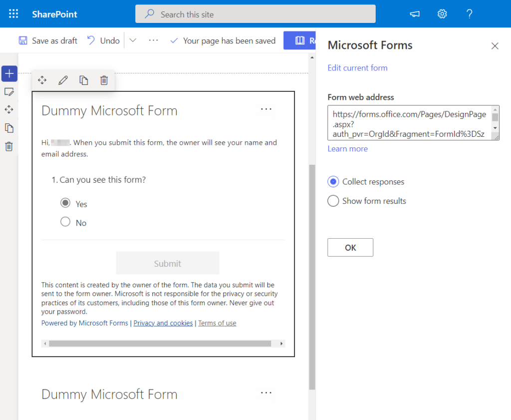Open the settings gear

click(442, 14)
